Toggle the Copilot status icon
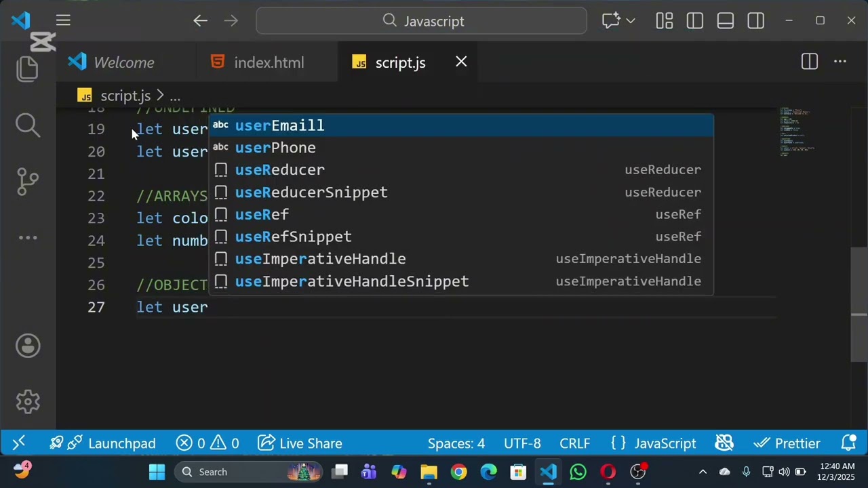Image resolution: width=868 pixels, height=488 pixels. coord(724,443)
